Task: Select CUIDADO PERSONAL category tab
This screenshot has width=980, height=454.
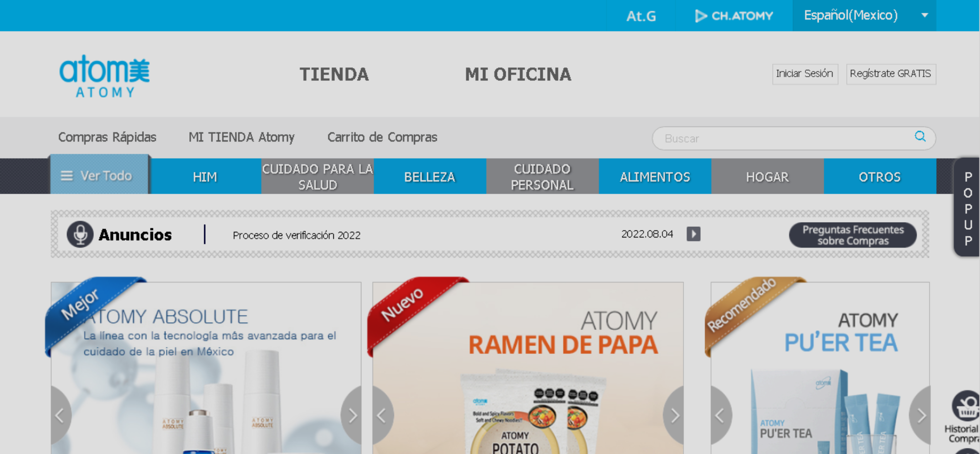Action: click(x=542, y=177)
